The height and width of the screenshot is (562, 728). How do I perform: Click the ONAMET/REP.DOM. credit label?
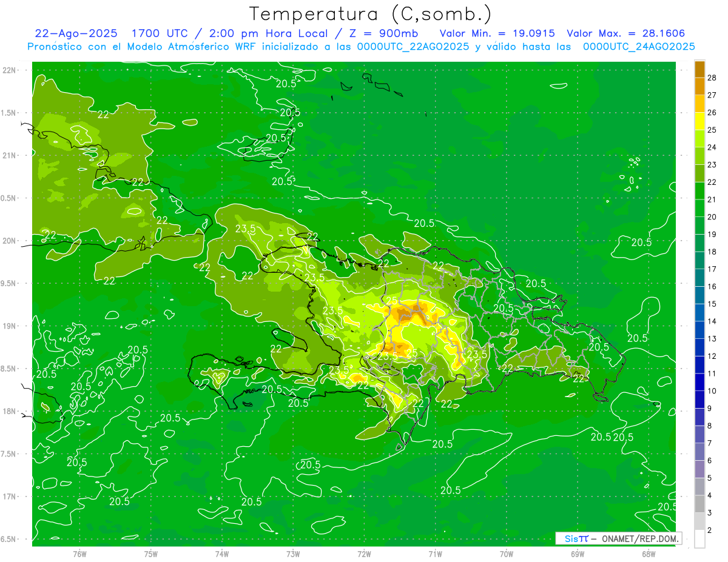pyautogui.click(x=640, y=538)
